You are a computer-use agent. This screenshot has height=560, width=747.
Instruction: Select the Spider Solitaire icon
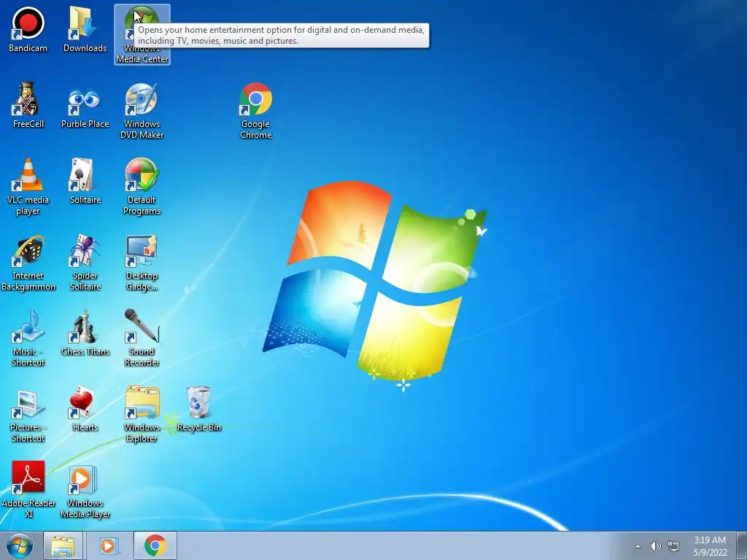(x=85, y=262)
